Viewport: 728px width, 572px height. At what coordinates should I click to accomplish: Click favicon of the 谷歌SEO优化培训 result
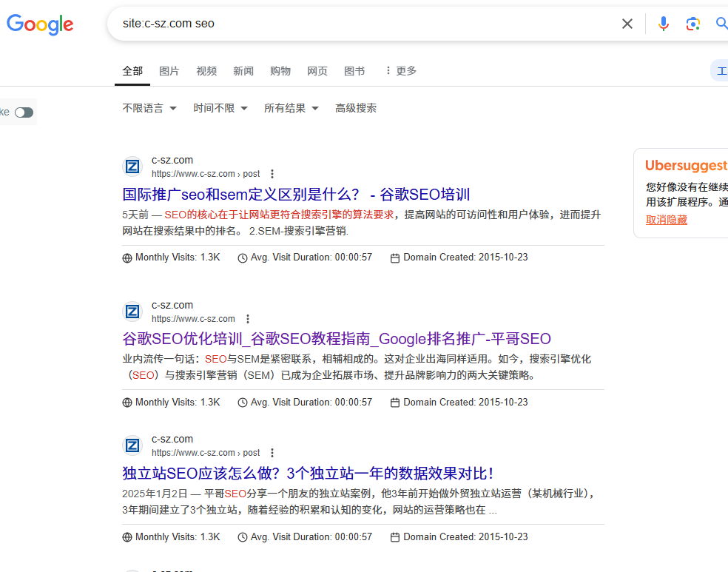(x=132, y=312)
